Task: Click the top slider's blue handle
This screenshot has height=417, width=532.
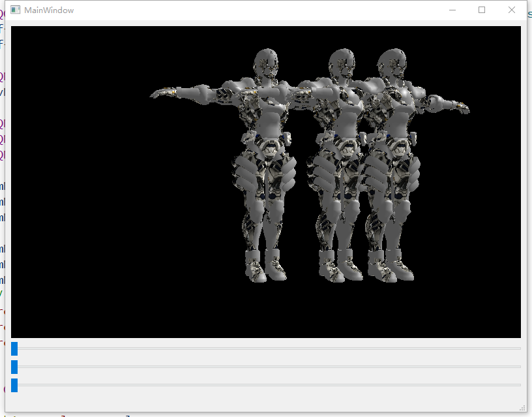Action: pyautogui.click(x=14, y=348)
